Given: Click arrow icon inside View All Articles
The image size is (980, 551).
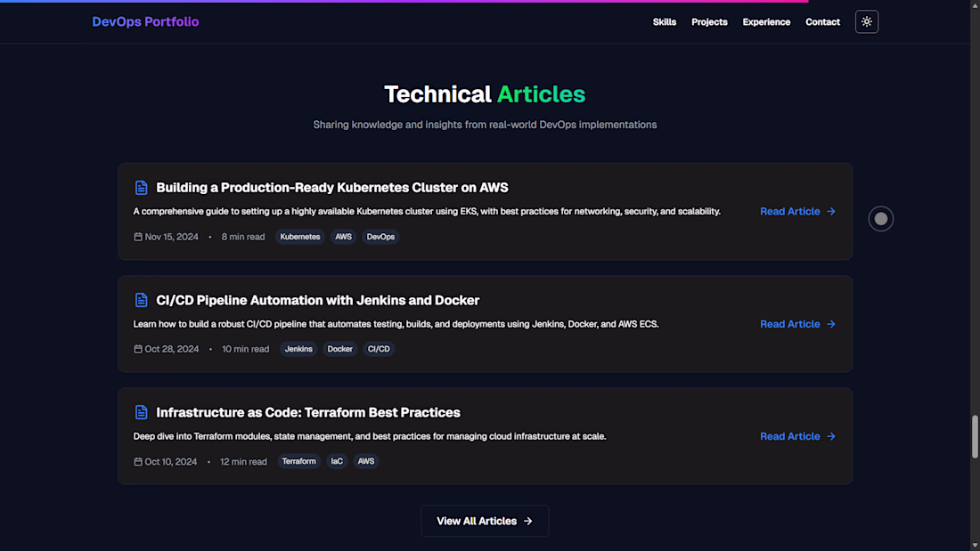Looking at the screenshot, I should 528,521.
